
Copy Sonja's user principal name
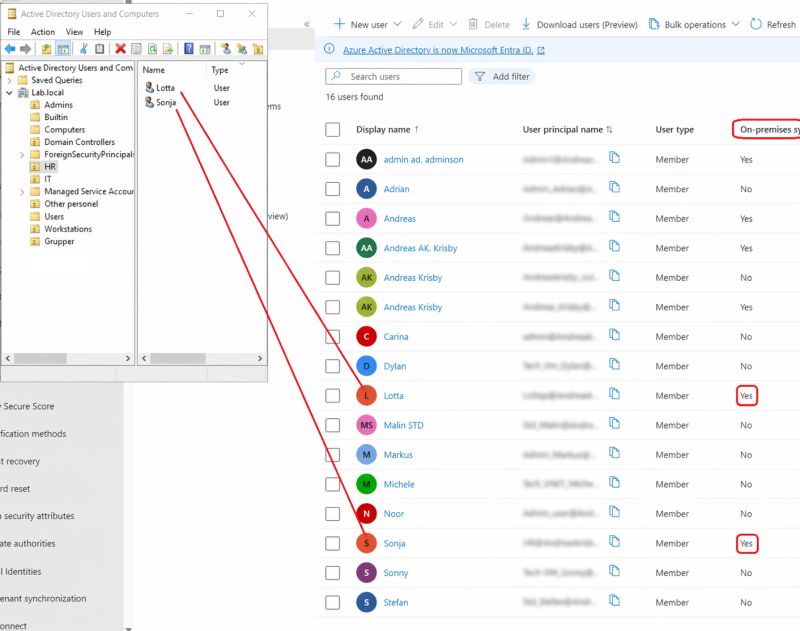click(x=615, y=542)
